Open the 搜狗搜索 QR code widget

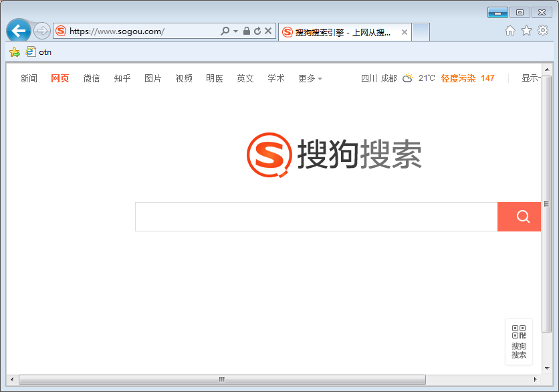(x=519, y=342)
